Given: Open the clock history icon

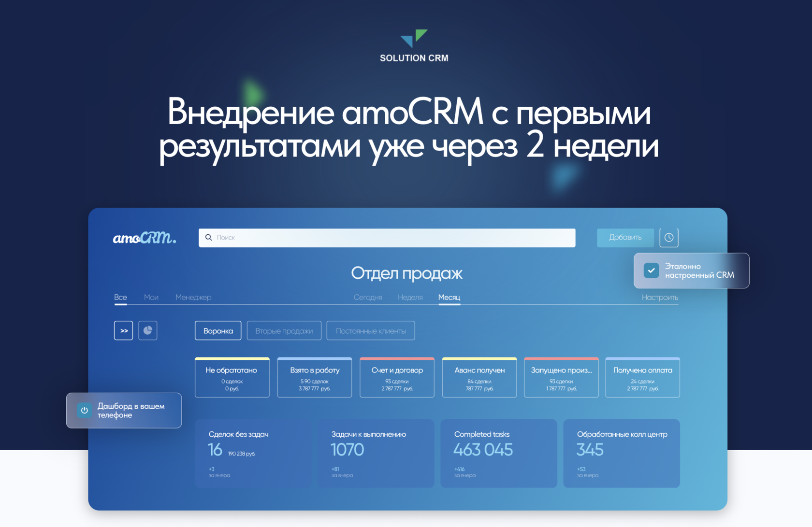Looking at the screenshot, I should 669,238.
